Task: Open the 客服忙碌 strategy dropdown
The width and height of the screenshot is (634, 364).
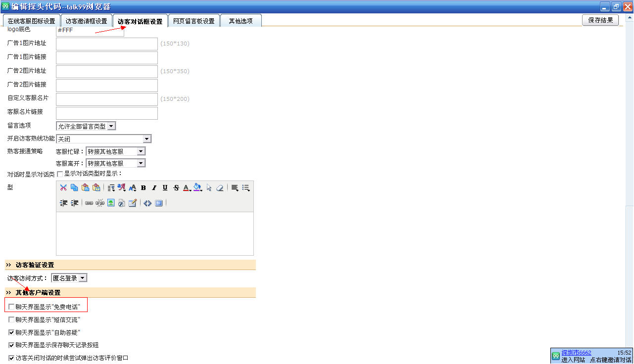Action: (116, 151)
